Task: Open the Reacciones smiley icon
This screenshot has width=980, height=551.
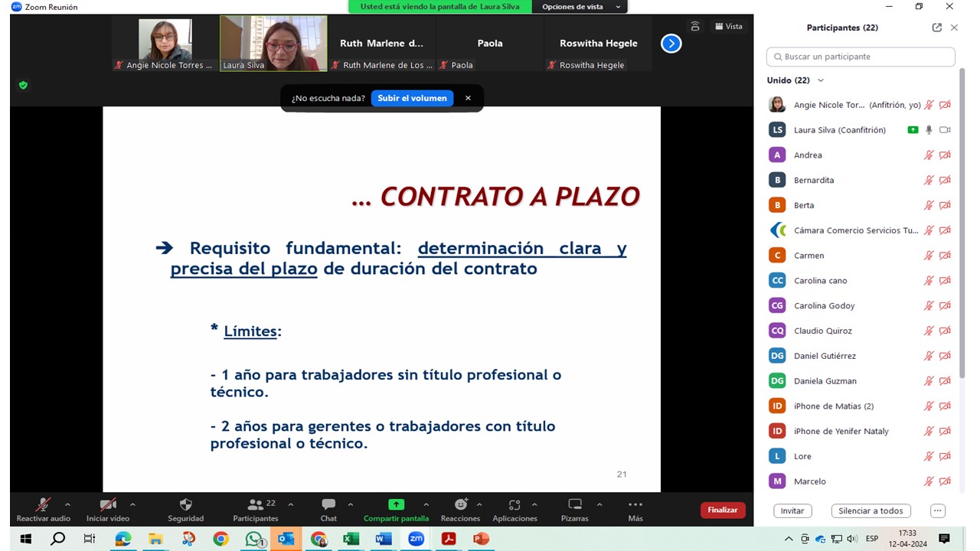Action: tap(461, 505)
